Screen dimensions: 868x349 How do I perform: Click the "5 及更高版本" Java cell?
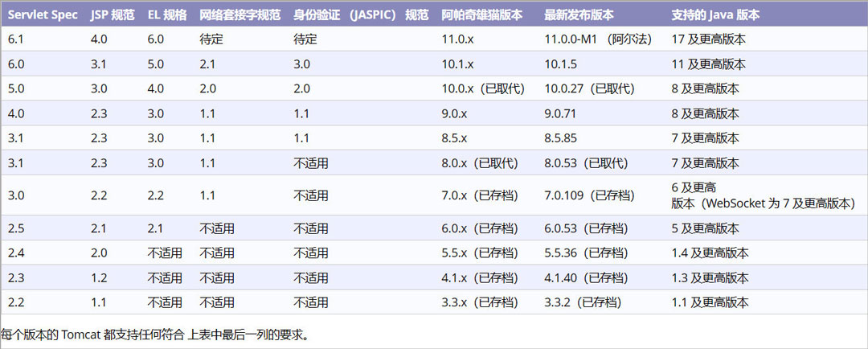[x=706, y=228]
